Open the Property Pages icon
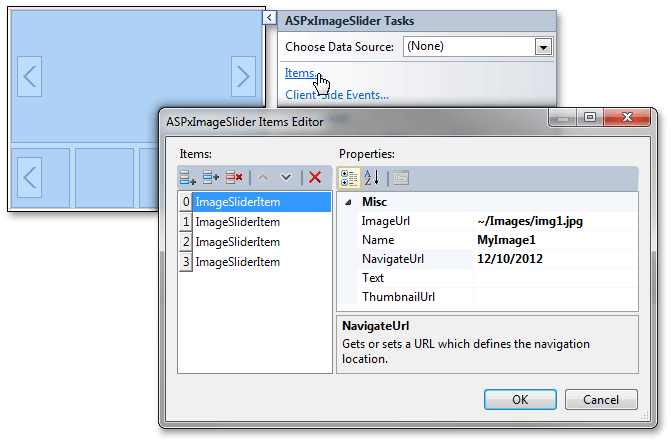Screen dimensions: 671x443 click(x=401, y=178)
